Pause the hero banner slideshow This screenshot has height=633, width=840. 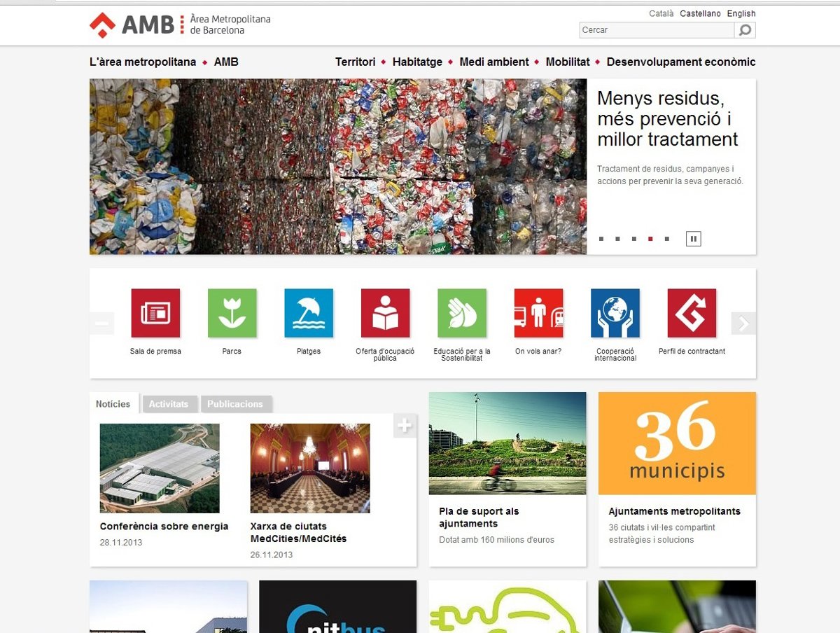(x=693, y=239)
